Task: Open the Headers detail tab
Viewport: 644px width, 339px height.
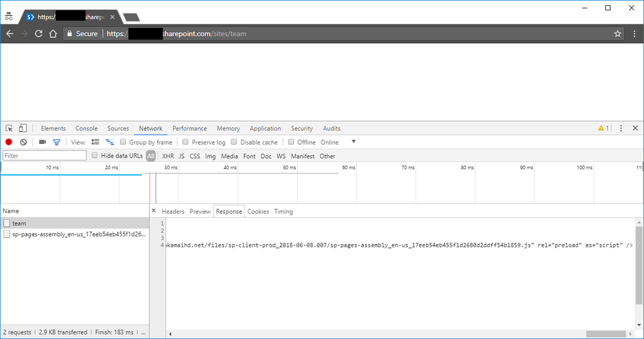Action: [173, 211]
